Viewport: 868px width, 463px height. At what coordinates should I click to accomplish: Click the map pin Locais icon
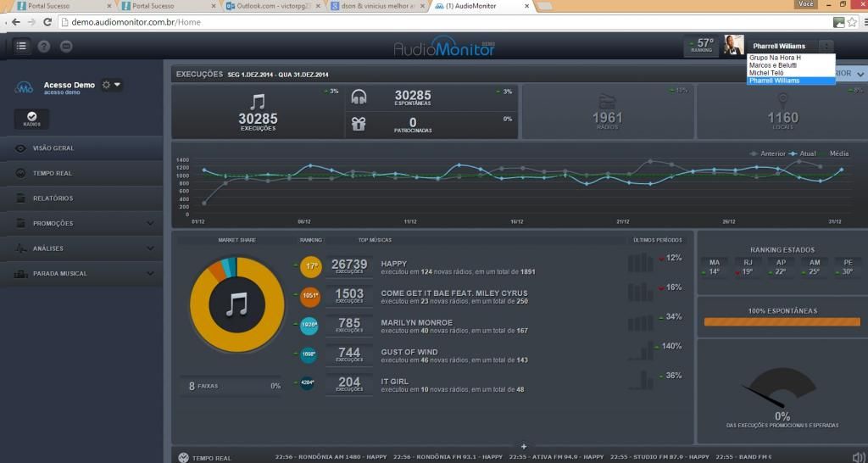coord(782,100)
